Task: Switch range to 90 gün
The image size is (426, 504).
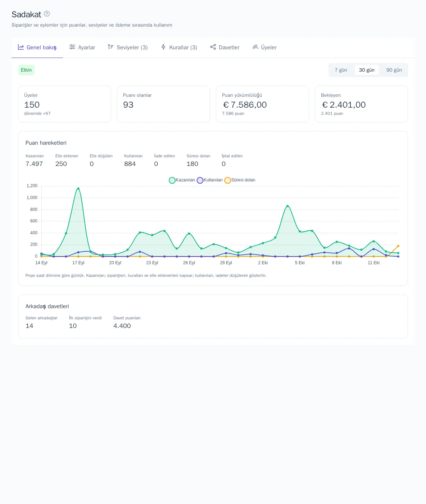Action: click(x=394, y=70)
